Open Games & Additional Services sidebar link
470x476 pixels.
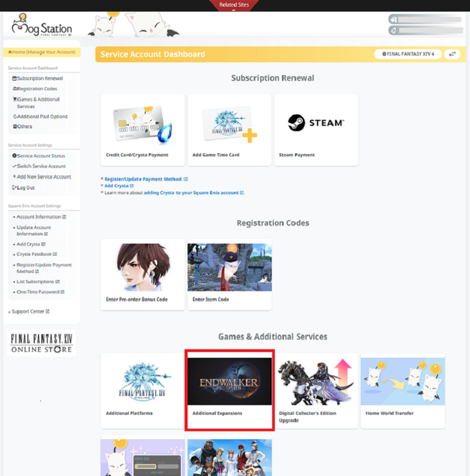click(36, 103)
